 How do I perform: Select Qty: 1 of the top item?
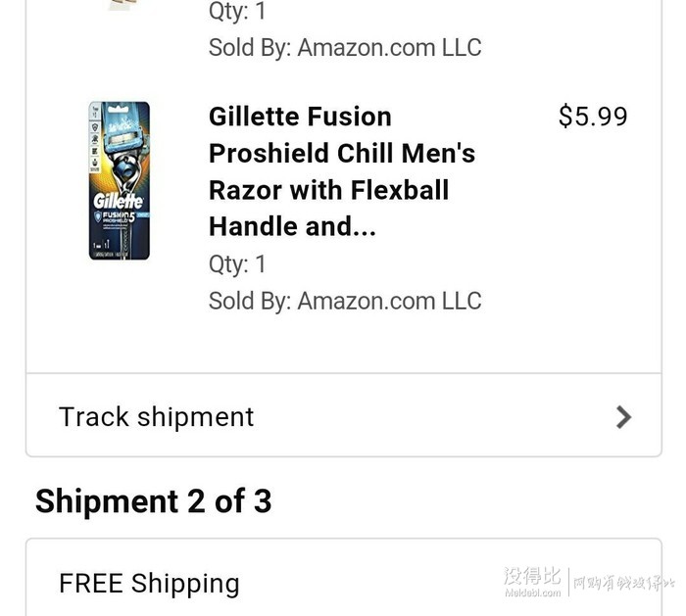(x=237, y=11)
